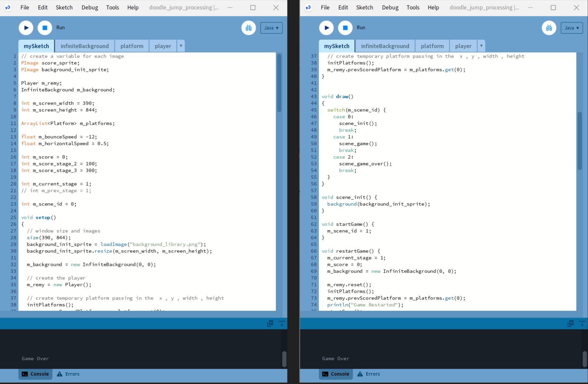Toggle debugger butterfly icon in right window

[x=549, y=28]
